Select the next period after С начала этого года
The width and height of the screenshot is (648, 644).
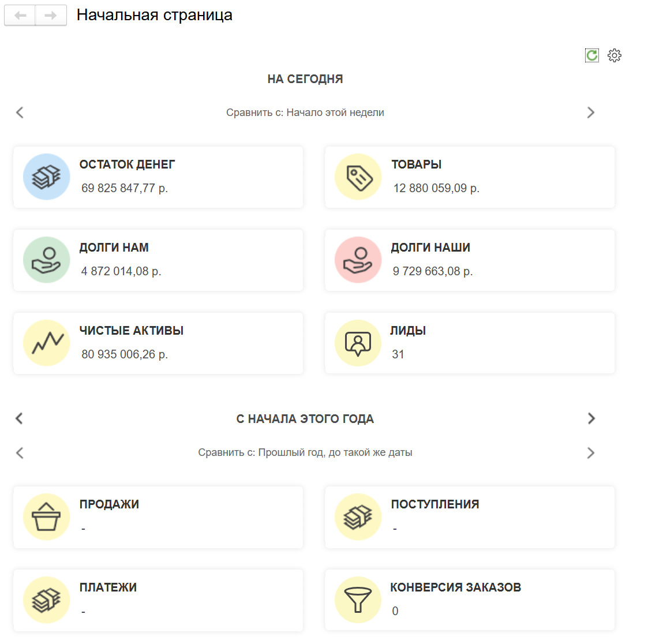[591, 418]
